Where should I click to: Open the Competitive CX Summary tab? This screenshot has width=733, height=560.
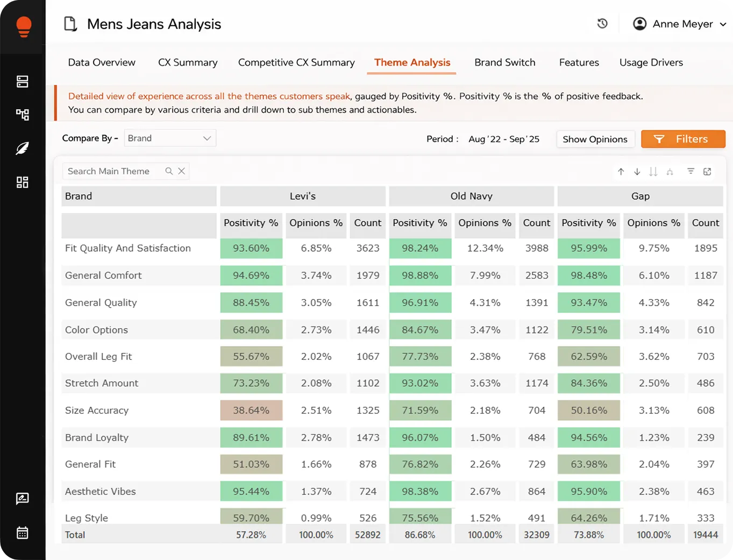tap(296, 62)
